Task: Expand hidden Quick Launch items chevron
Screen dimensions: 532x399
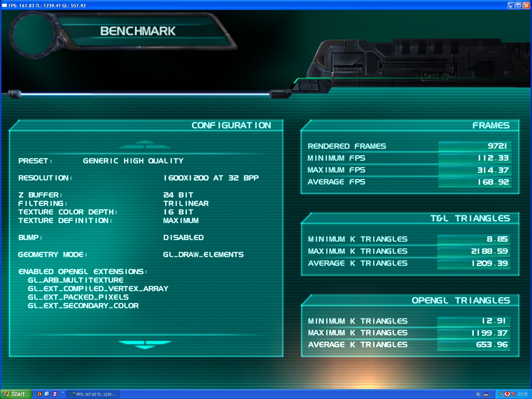Action: [63, 393]
